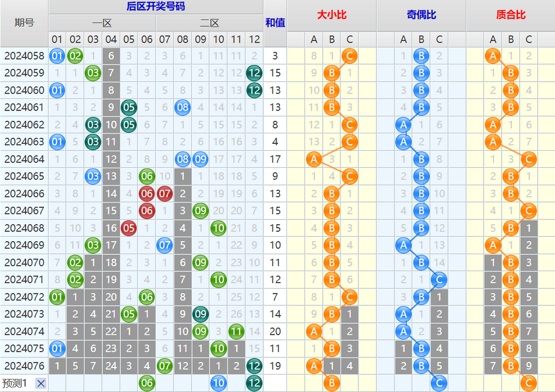
Task: Select green ball 06 in row 2024065
Action: [x=147, y=176]
